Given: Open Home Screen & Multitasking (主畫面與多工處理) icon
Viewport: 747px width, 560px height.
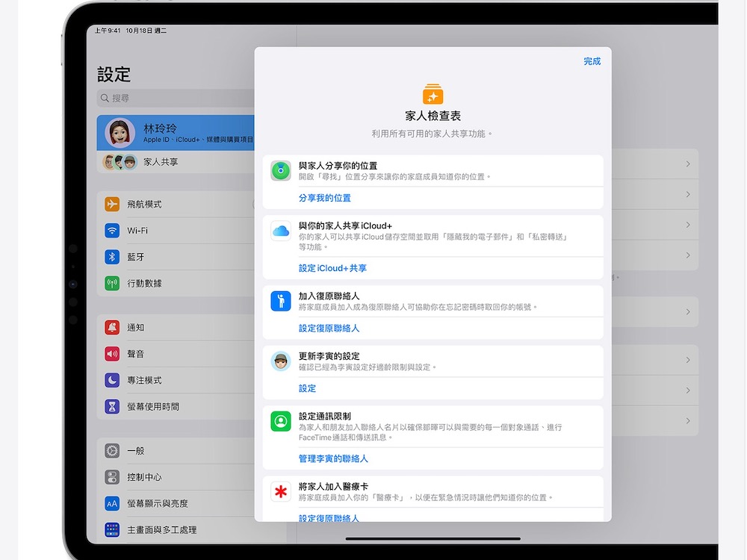Looking at the screenshot, I should tap(112, 529).
